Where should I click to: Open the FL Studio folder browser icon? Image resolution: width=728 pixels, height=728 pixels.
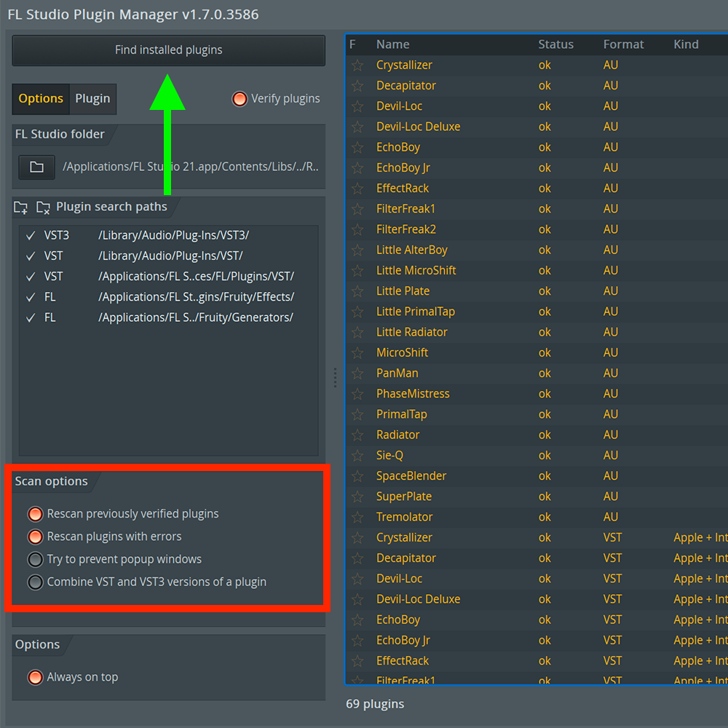[36, 167]
